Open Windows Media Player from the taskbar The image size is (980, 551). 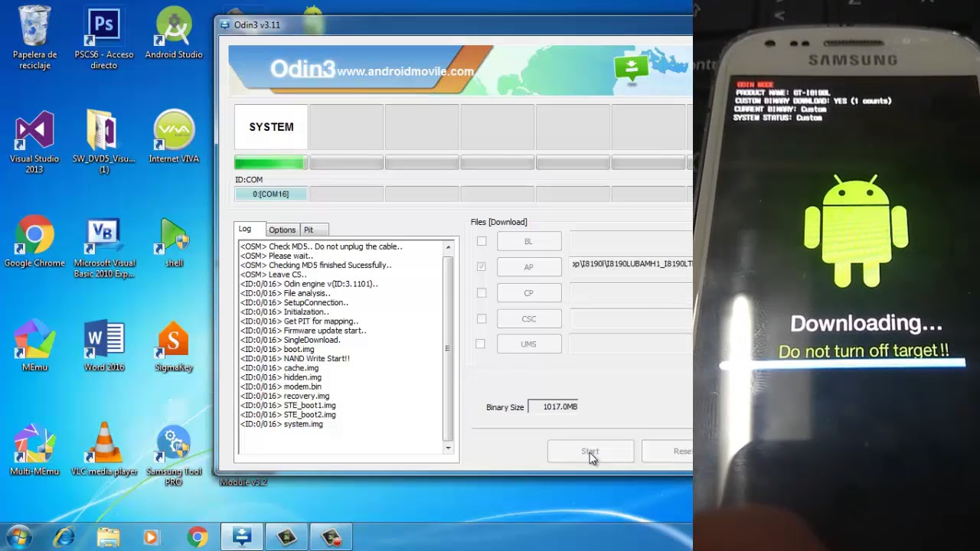(x=151, y=537)
